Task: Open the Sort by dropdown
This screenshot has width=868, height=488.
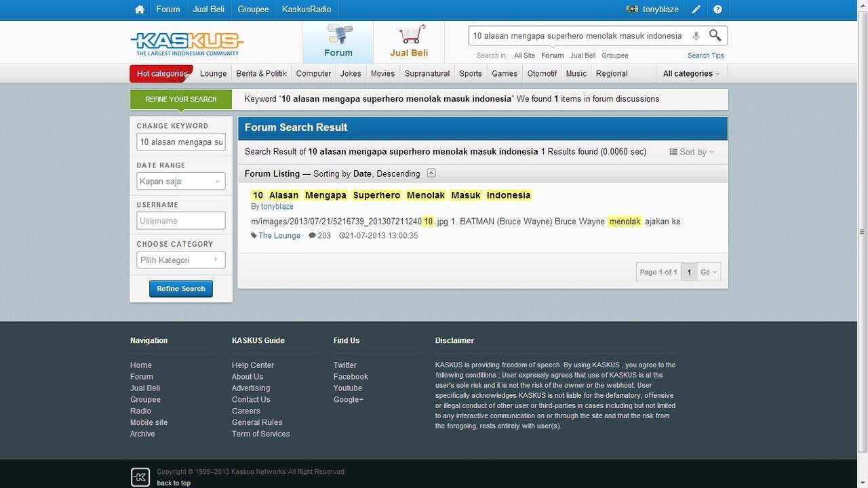Action: [x=692, y=152]
